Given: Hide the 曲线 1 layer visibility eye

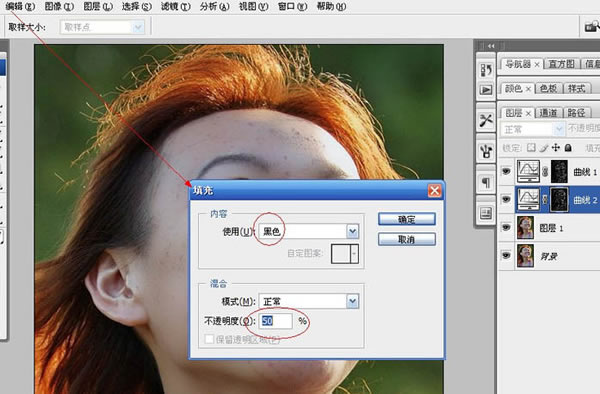Looking at the screenshot, I should (x=506, y=171).
